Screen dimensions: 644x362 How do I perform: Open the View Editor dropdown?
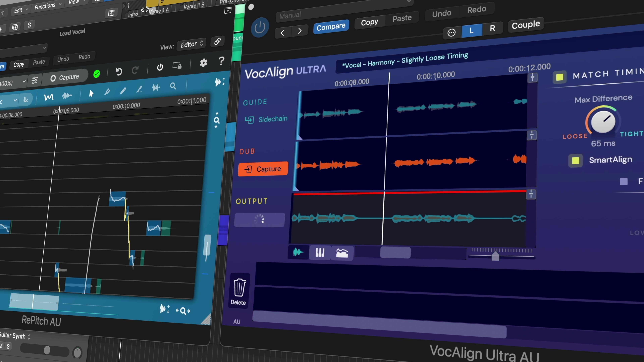pos(192,44)
